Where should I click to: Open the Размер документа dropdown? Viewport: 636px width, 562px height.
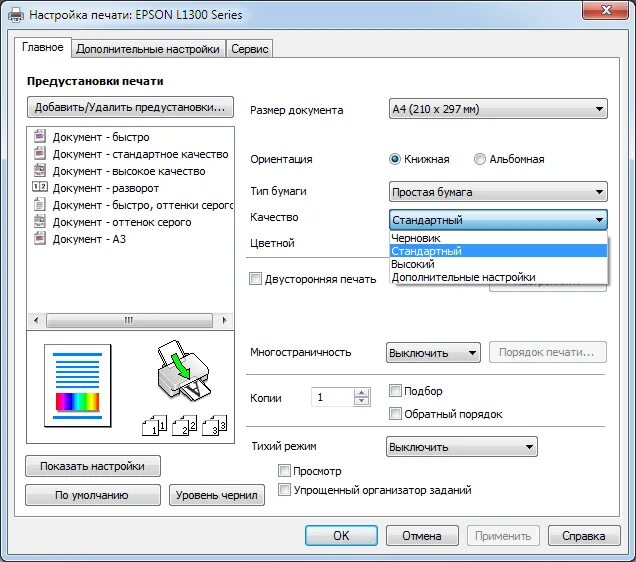[x=498, y=109]
